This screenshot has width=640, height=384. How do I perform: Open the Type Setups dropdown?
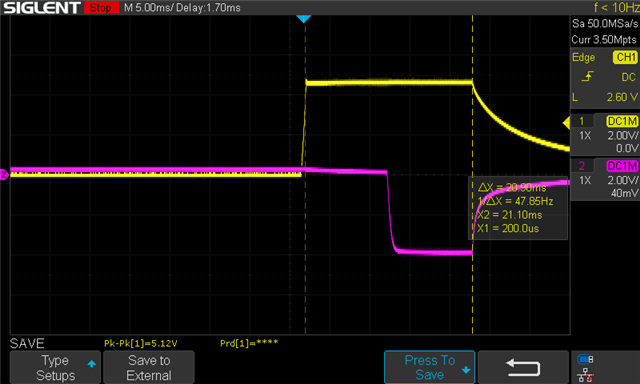point(55,367)
